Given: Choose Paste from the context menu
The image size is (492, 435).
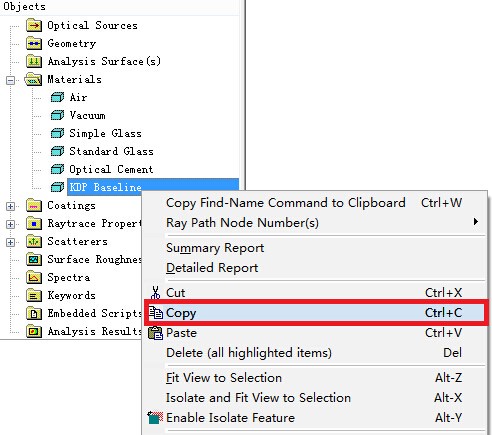Looking at the screenshot, I should point(315,333).
